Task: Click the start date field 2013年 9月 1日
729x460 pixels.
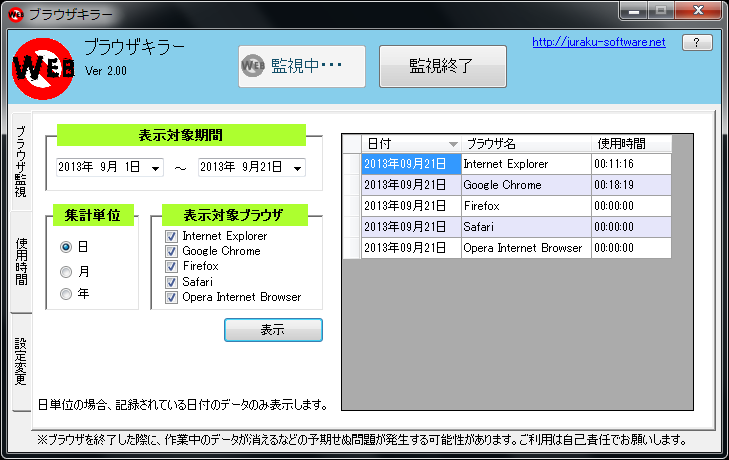Action: 110,167
